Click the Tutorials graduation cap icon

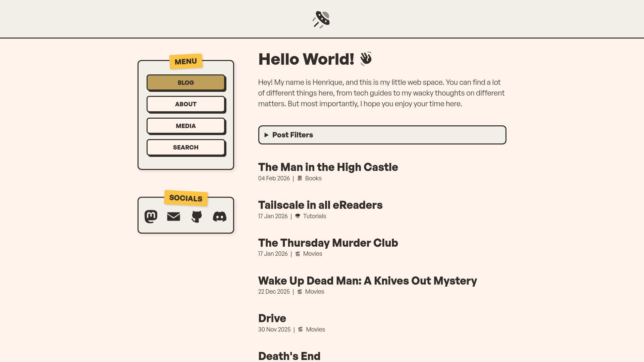(298, 216)
